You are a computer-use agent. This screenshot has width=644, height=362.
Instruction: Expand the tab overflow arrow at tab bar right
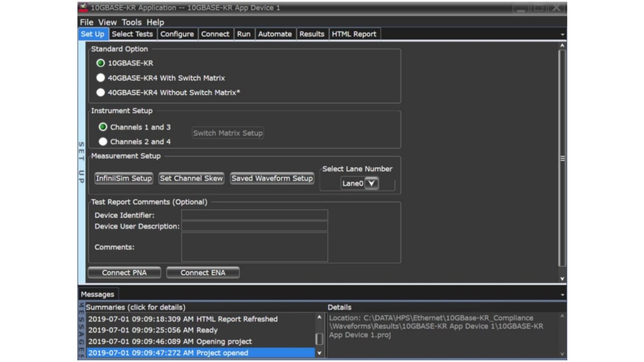pos(562,34)
